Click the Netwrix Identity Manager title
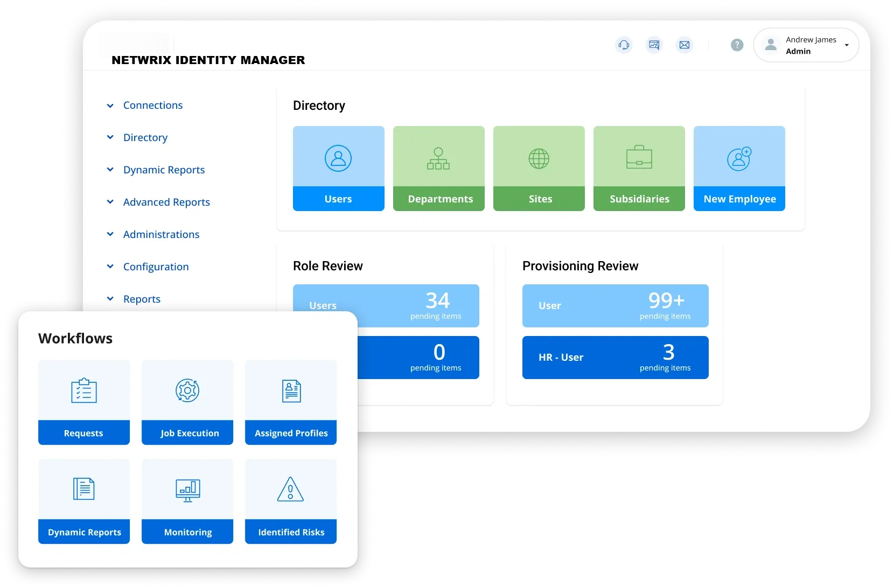This screenshot has width=894, height=588. [208, 60]
